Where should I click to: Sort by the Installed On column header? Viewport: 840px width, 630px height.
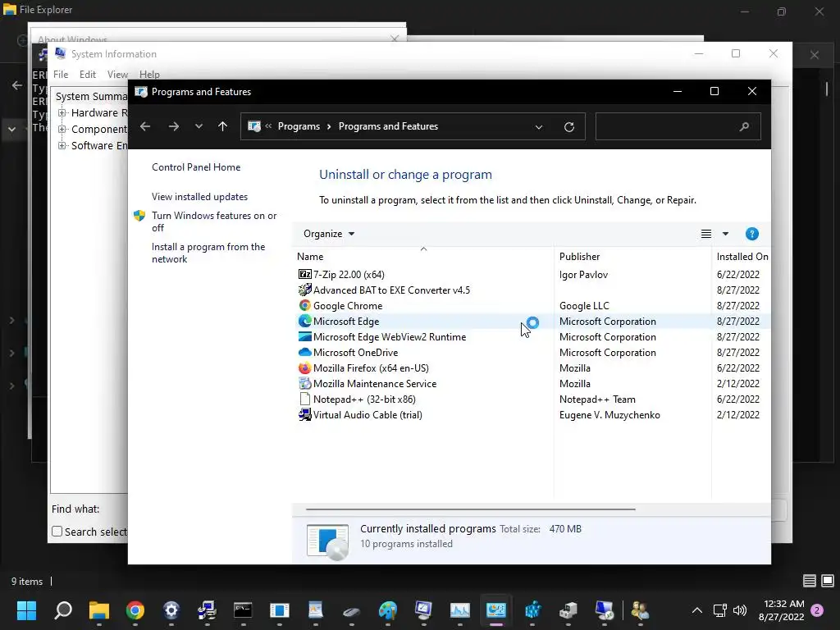(742, 256)
